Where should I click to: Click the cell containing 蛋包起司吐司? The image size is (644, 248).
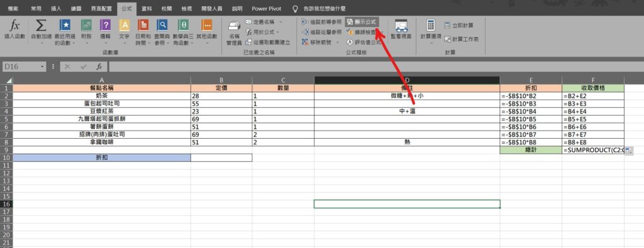[x=102, y=104]
